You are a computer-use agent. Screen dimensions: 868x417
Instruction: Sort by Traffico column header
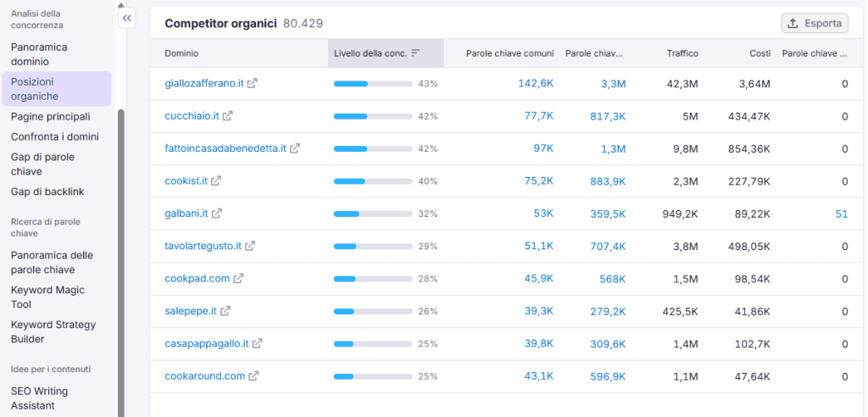click(682, 53)
